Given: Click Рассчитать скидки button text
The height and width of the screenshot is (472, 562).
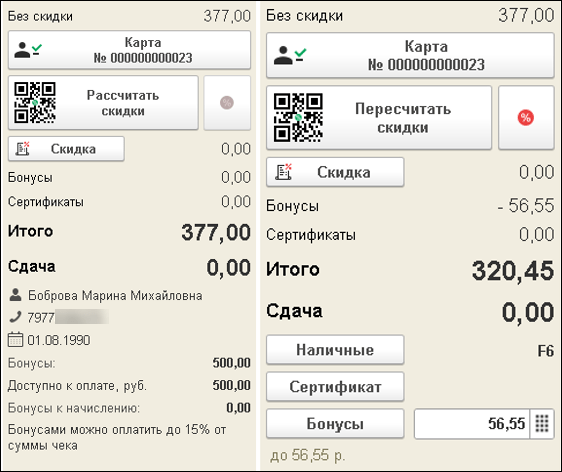Looking at the screenshot, I should coord(123,103).
